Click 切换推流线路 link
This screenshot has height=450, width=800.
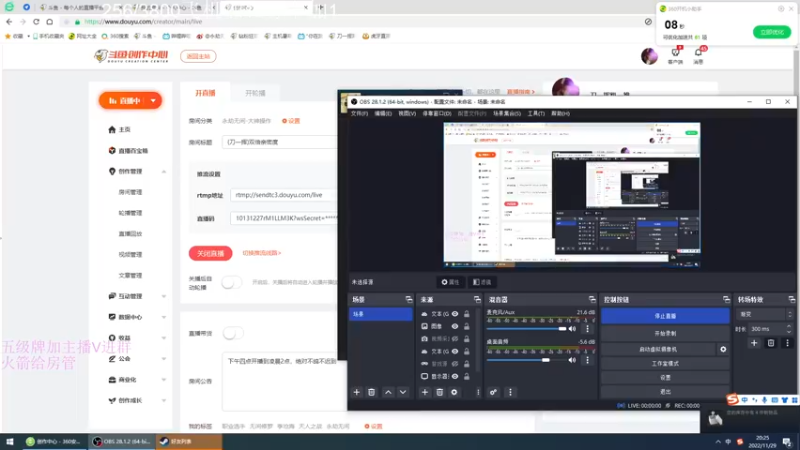(262, 253)
